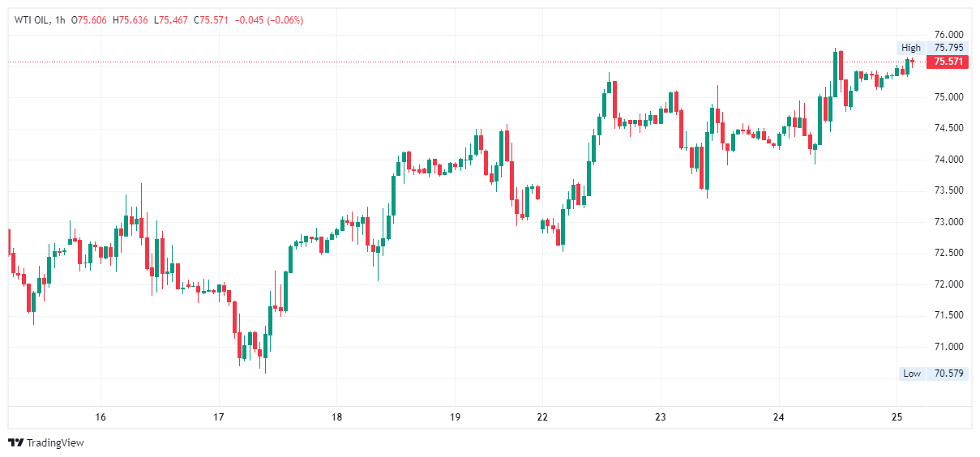Click the −0.045 (−0.06%) change value
The height and width of the screenshot is (457, 980).
pyautogui.click(x=268, y=19)
